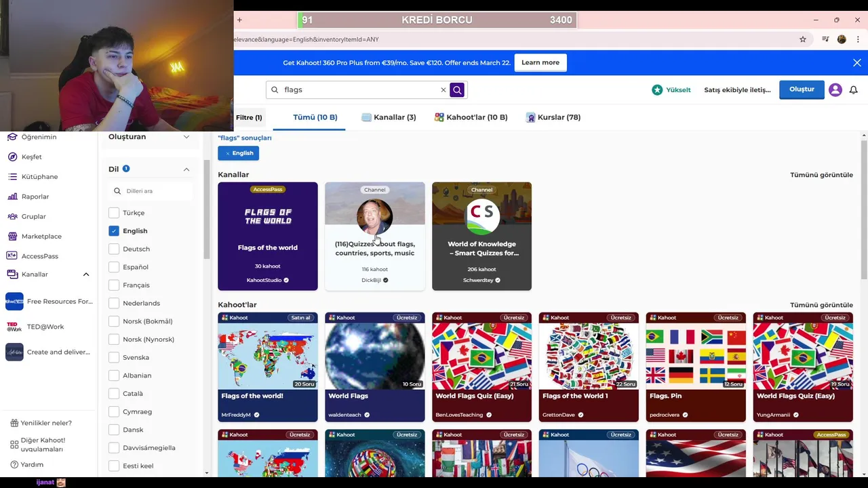Viewport: 868px width, 488px height.
Task: Expand the Oluşturan filter section
Action: (x=186, y=137)
